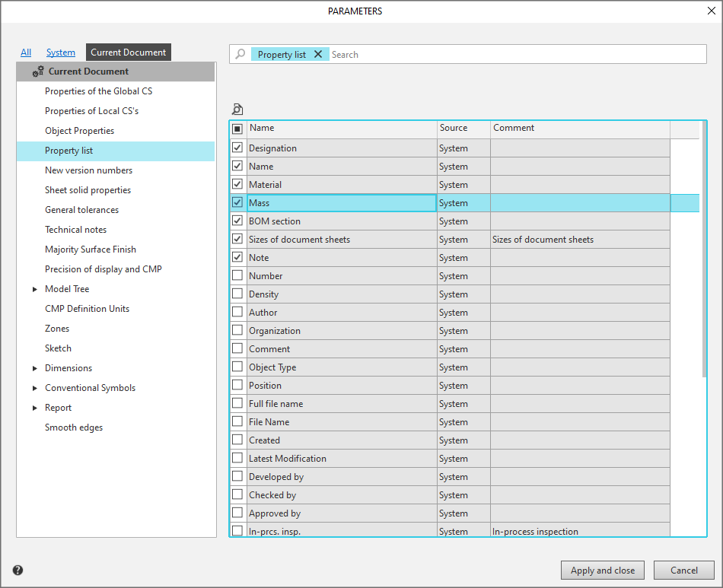Expand the Report node
The height and width of the screenshot is (588, 723).
(35, 408)
